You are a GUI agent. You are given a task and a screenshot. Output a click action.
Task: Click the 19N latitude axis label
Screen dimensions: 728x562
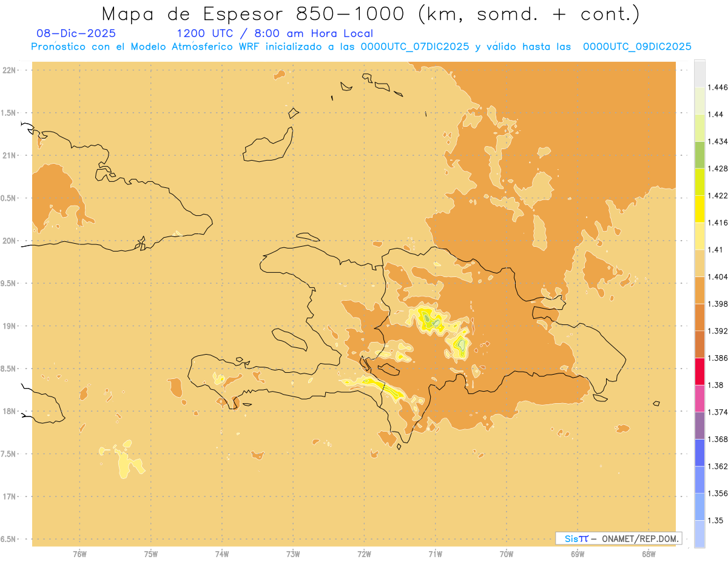coord(9,326)
